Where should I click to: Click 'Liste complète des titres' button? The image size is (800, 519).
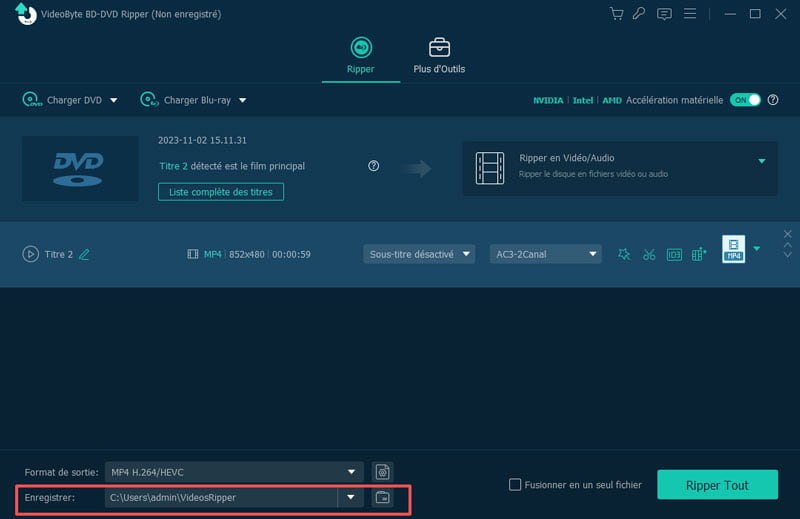point(221,191)
